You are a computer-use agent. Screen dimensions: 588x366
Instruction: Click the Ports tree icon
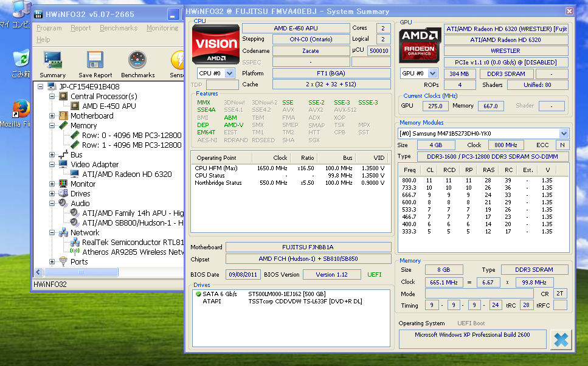63,261
